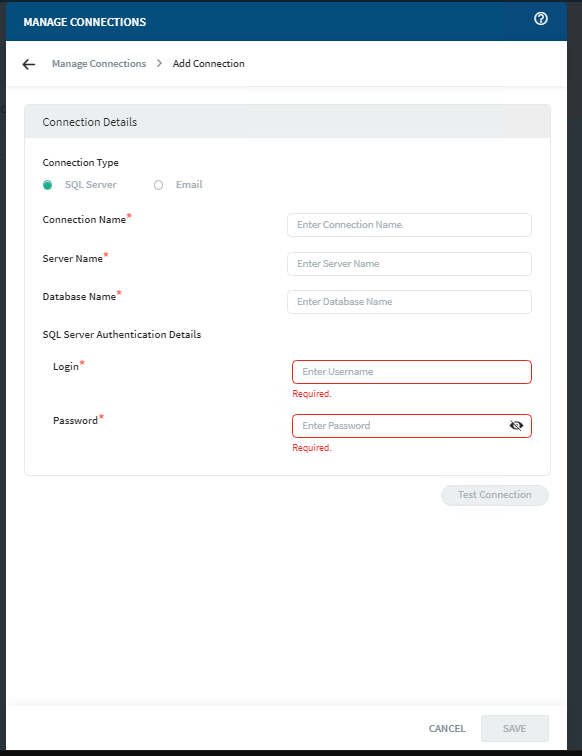The height and width of the screenshot is (756, 582).
Task: Choose the Email connection type radio
Action: pos(158,185)
